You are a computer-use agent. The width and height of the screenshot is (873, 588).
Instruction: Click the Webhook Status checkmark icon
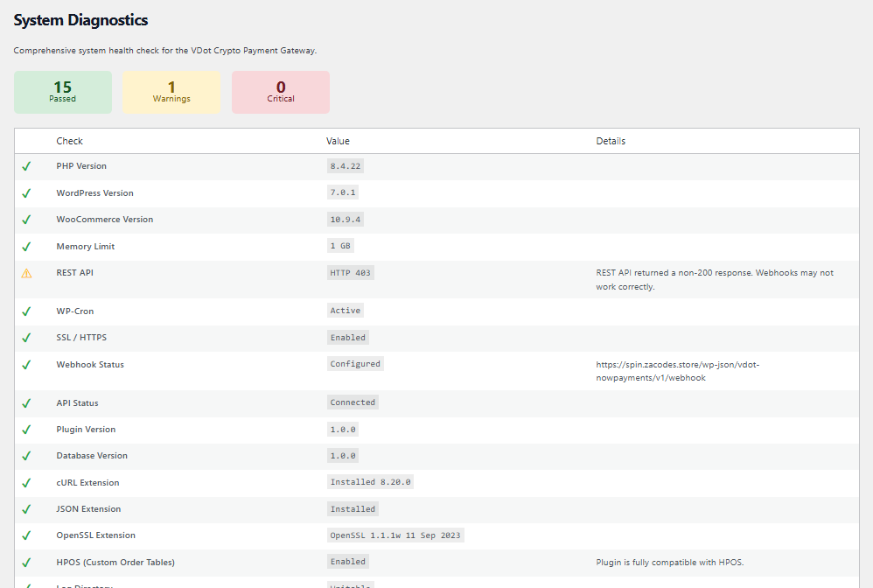(x=26, y=365)
